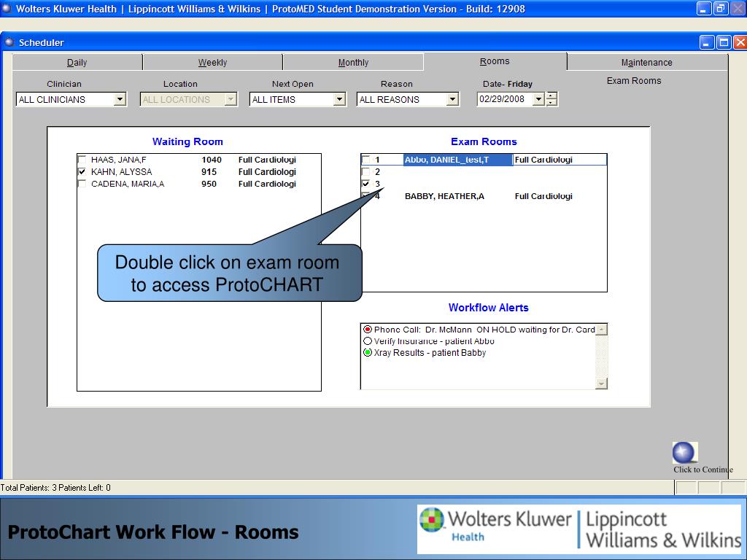747x560 pixels.
Task: Minimize the ProtoMED application window
Action: click(704, 8)
